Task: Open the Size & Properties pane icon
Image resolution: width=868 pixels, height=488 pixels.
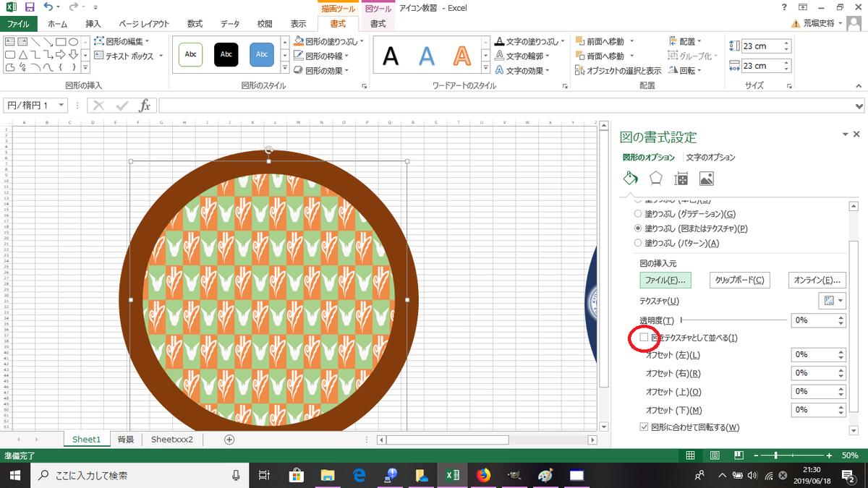Action: click(681, 178)
